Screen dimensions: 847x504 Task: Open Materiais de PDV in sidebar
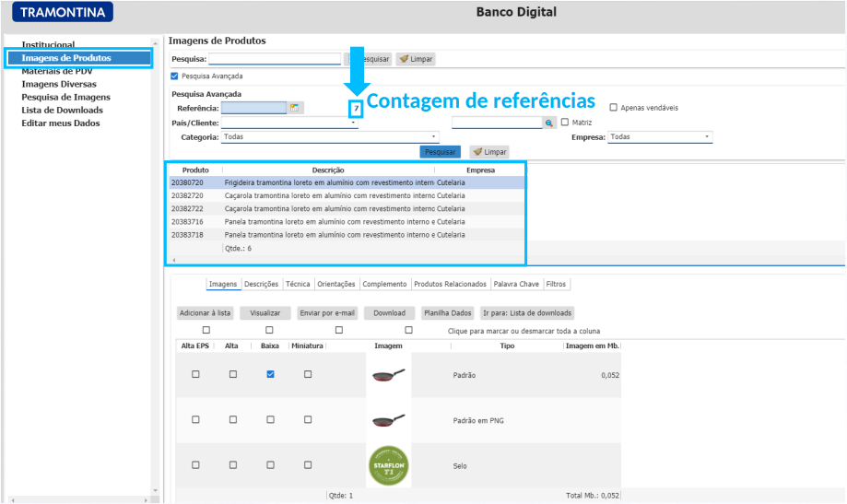[57, 71]
